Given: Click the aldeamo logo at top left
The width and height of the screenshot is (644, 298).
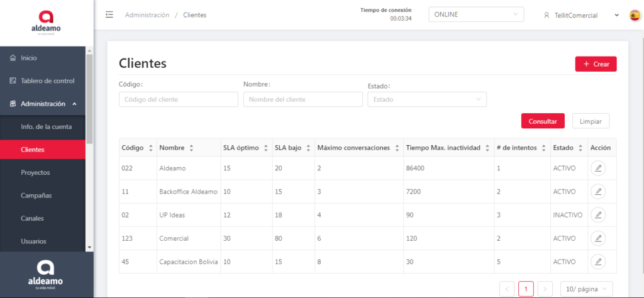Looking at the screenshot, I should (47, 23).
